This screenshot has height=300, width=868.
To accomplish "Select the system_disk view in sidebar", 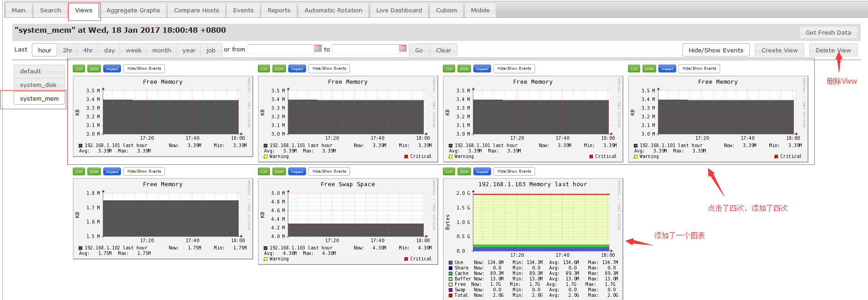I will point(39,85).
